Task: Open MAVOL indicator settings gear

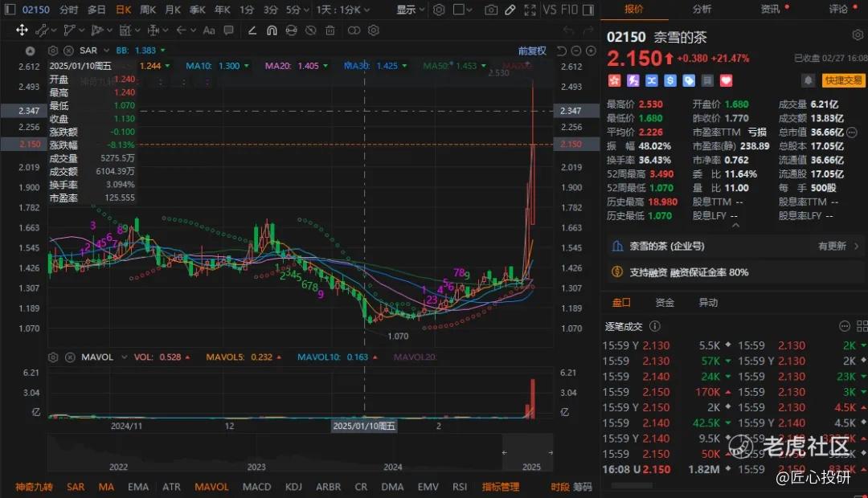Action: (x=53, y=357)
